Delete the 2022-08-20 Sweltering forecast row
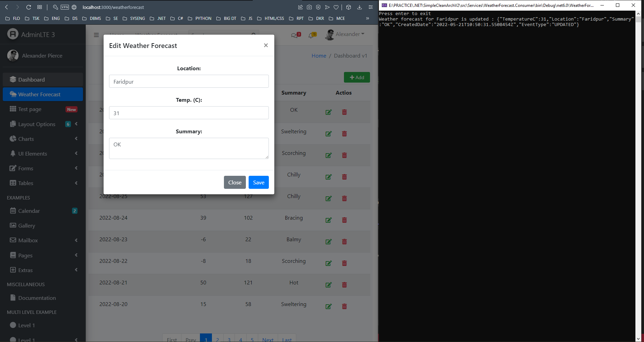 [x=344, y=306]
